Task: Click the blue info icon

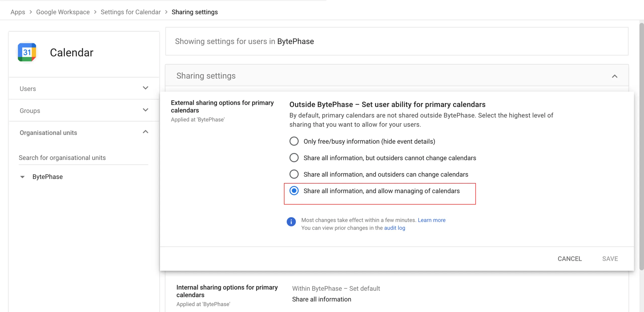Action: (291, 222)
